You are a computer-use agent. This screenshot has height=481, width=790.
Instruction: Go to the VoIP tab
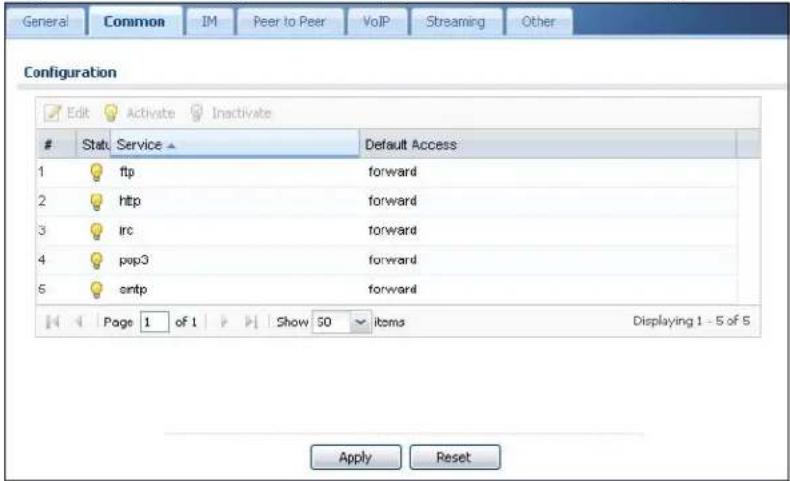point(376,22)
